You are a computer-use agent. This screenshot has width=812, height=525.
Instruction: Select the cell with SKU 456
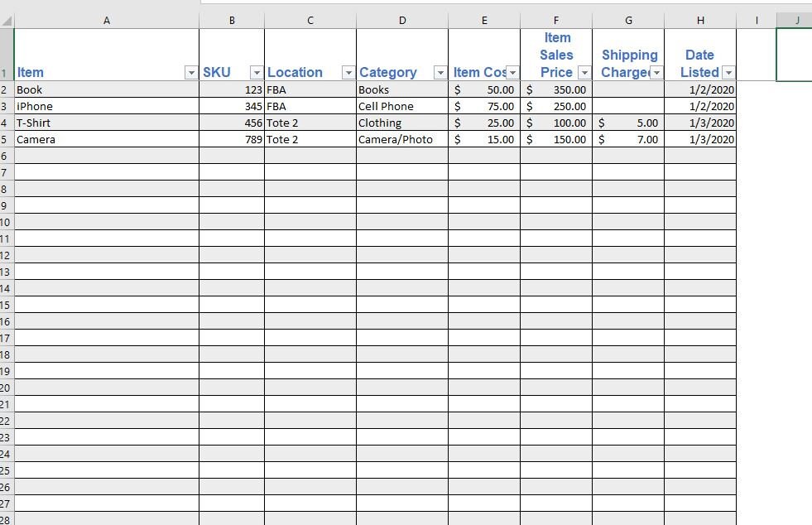coord(232,123)
